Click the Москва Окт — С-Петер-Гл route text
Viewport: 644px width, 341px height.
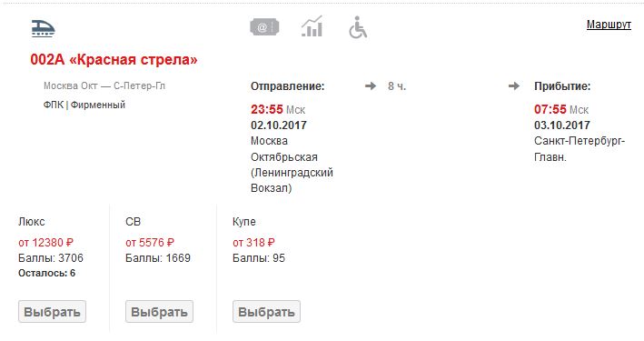104,86
